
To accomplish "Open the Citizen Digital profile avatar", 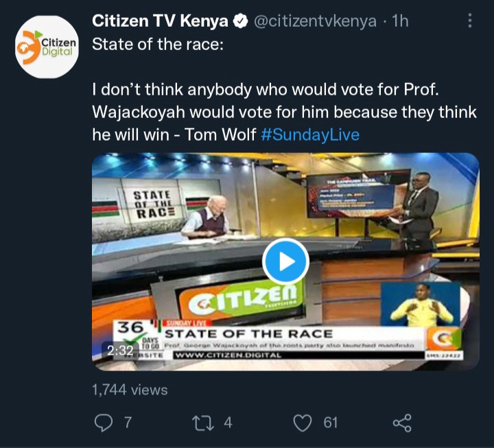I will coord(47,47).
